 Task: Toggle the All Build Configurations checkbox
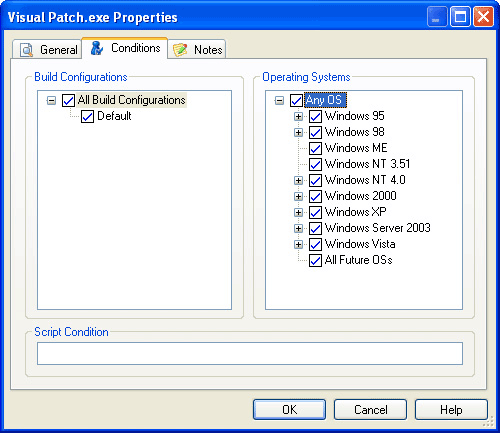[68, 100]
